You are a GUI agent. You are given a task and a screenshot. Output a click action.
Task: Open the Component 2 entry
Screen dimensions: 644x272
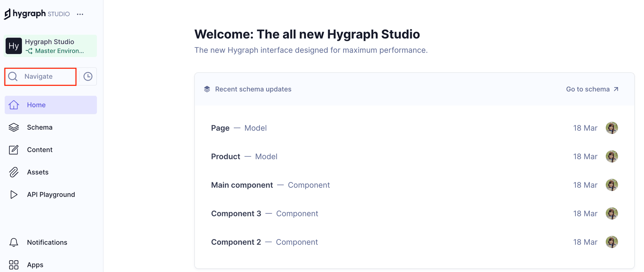click(414, 242)
